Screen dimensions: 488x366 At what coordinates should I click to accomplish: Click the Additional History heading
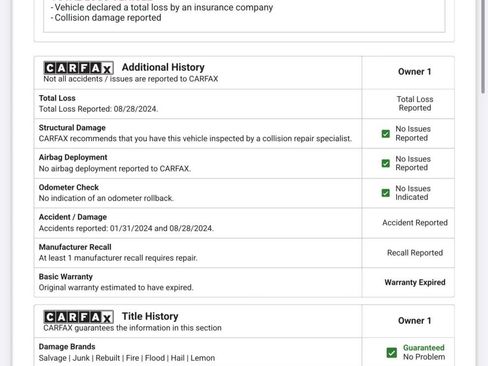[x=163, y=67]
